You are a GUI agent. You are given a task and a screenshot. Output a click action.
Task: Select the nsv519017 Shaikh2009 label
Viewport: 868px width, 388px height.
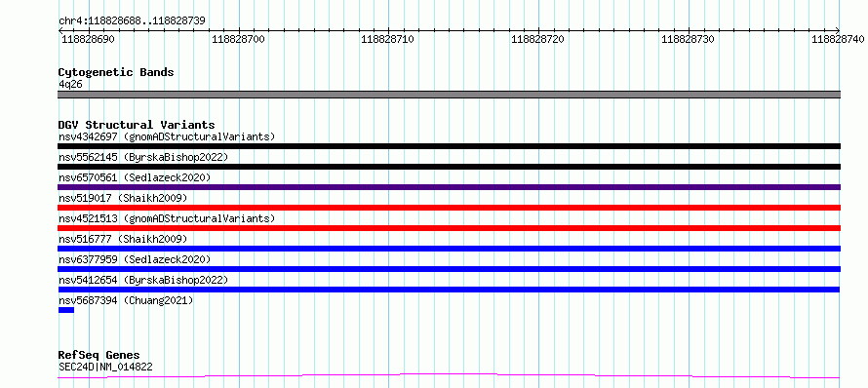(x=123, y=198)
